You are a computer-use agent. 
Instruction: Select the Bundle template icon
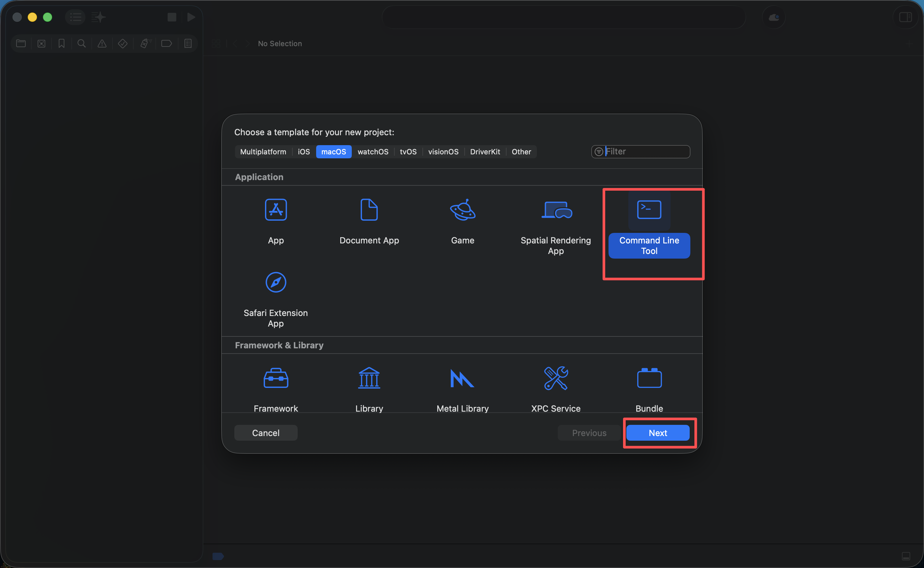point(649,379)
